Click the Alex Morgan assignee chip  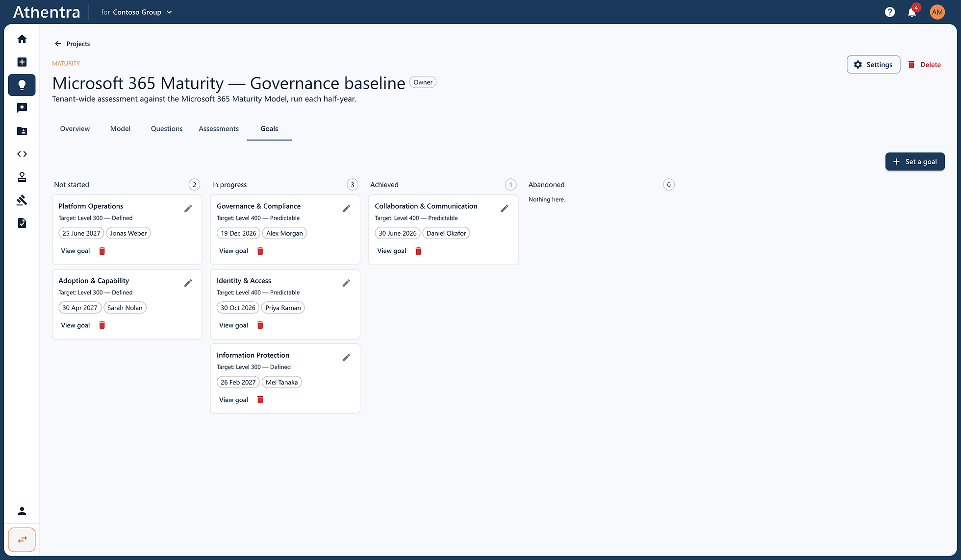(284, 233)
